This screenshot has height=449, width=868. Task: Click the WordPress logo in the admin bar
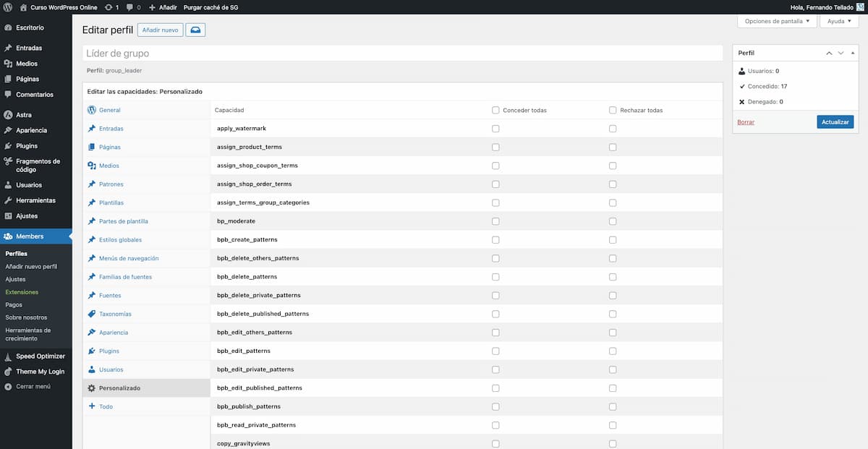(x=8, y=7)
